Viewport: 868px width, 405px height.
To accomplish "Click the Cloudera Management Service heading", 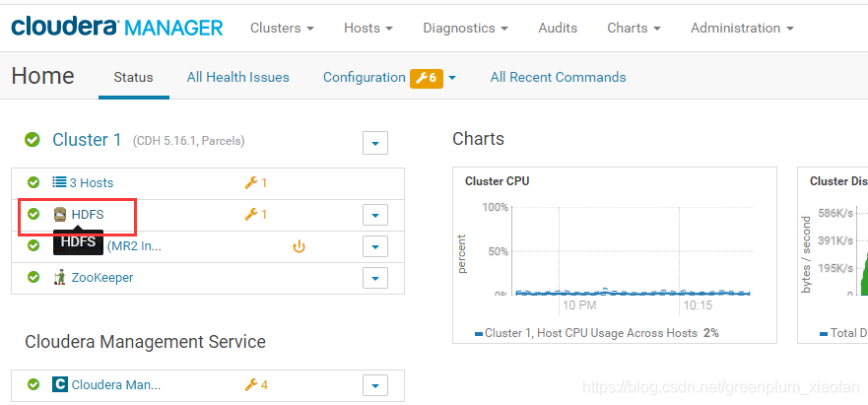I will 145,341.
